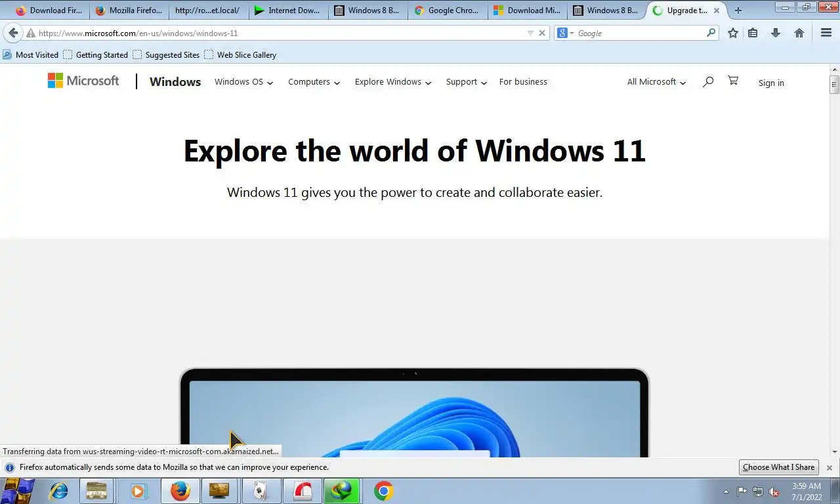Launch Internet Explorer from taskbar
Screen dimensions: 840x504
click(59, 491)
